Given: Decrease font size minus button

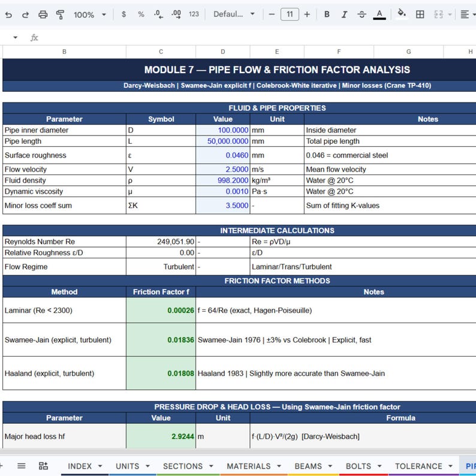Looking at the screenshot, I should (272, 14).
